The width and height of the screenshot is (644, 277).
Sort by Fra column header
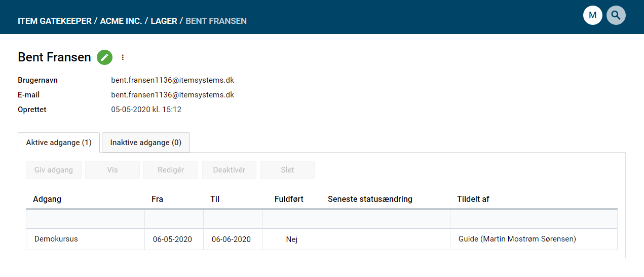pos(157,199)
